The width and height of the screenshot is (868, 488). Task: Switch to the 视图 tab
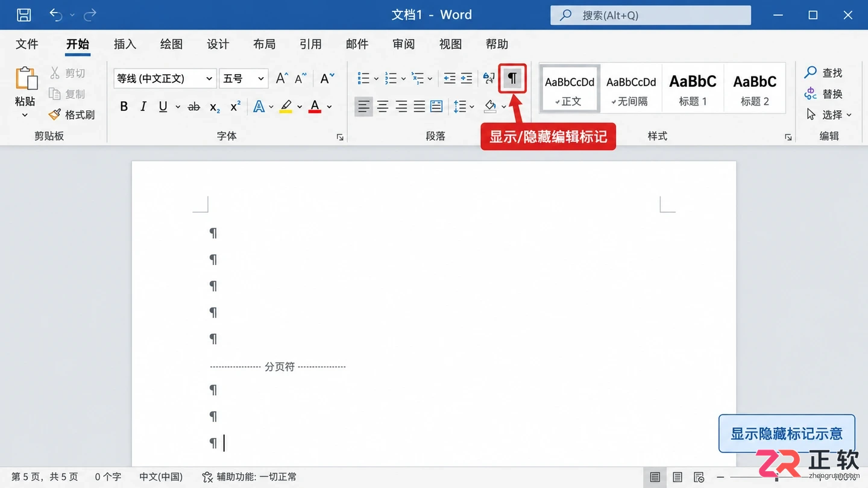click(x=450, y=44)
